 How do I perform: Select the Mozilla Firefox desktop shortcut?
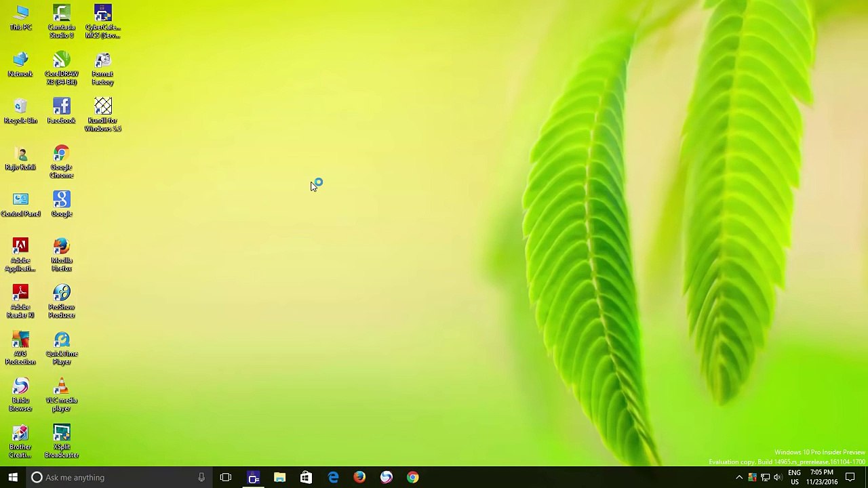[x=62, y=255]
